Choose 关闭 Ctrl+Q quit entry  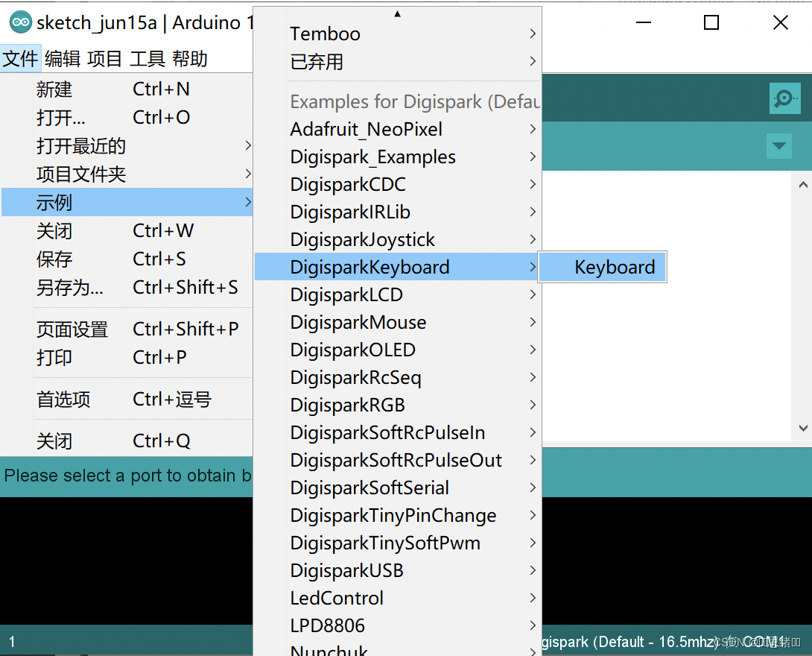pos(127,441)
